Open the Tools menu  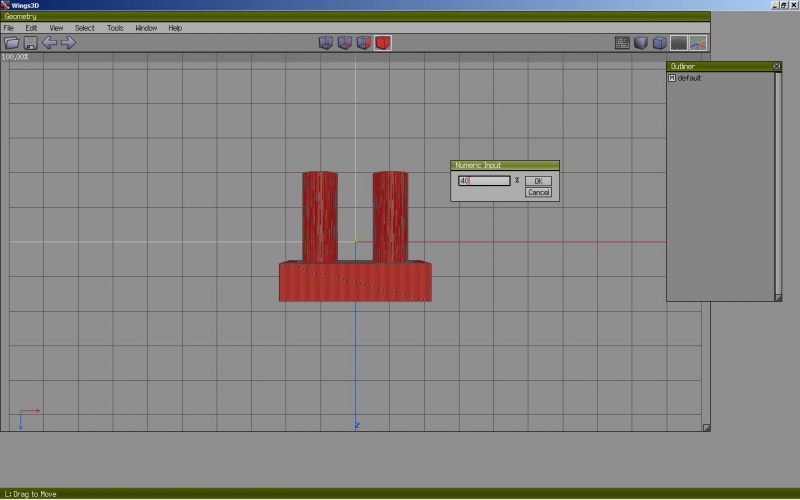[115, 28]
